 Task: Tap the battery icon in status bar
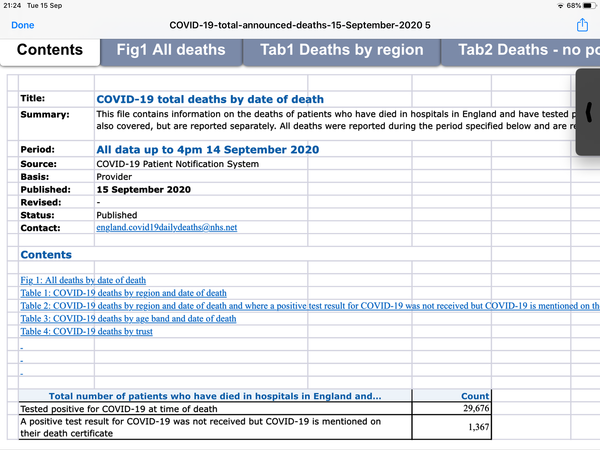[x=589, y=6]
